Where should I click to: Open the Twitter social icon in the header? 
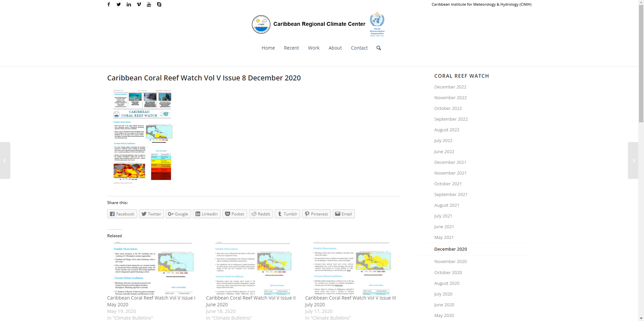(x=118, y=4)
